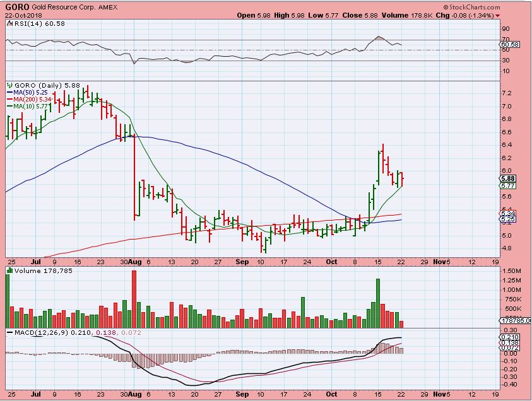Click the 90 level on the RSI axis
Screen dimensions: 532x401
505,29
